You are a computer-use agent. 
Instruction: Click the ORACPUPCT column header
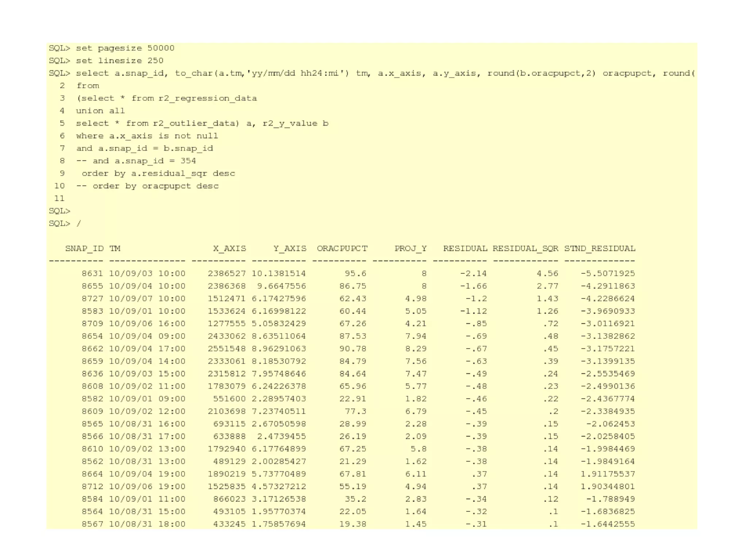click(342, 249)
